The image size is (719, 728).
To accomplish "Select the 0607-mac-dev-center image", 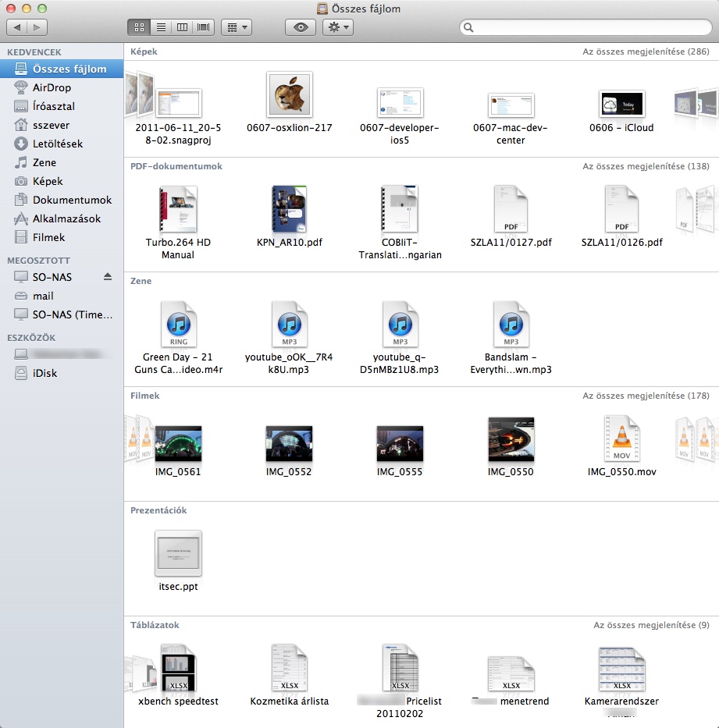I will pyautogui.click(x=511, y=105).
